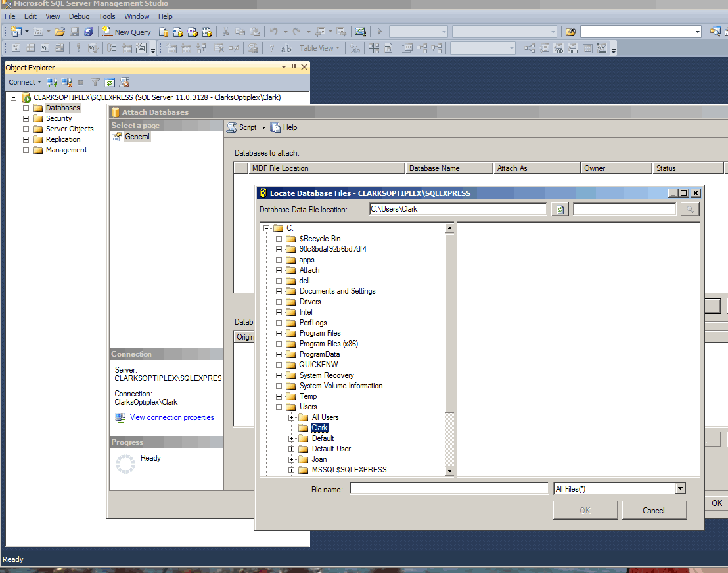The height and width of the screenshot is (573, 728).
Task: Click Connect Object Explorer icon
Action: (x=52, y=82)
